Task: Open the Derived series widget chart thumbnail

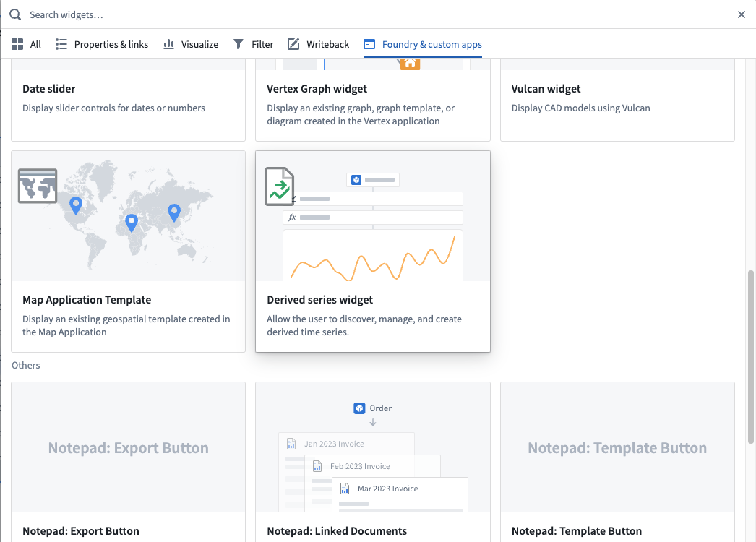Action: coord(373,216)
